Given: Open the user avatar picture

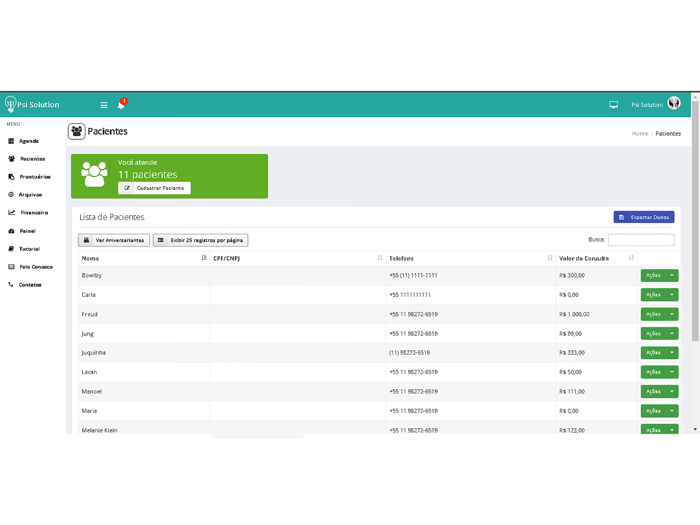Looking at the screenshot, I should [674, 103].
